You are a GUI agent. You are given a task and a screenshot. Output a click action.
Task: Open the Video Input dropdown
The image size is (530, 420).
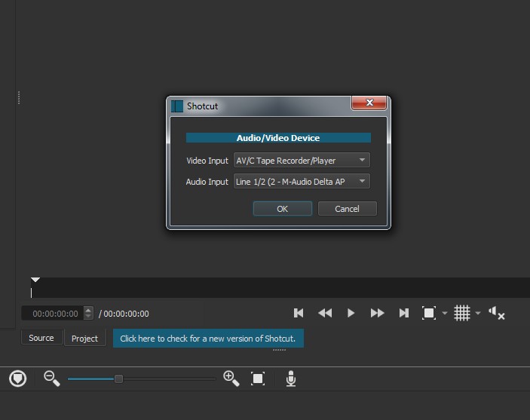tap(302, 161)
